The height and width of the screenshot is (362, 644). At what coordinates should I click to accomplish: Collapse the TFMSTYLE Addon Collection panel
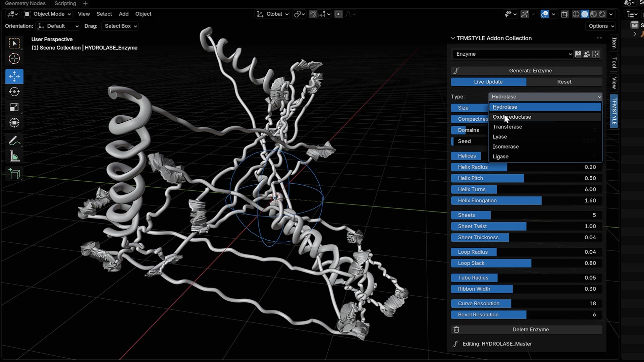click(x=453, y=38)
